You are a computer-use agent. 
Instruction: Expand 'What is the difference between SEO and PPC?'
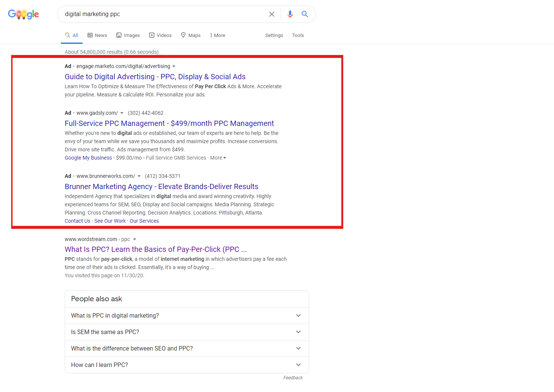187,348
